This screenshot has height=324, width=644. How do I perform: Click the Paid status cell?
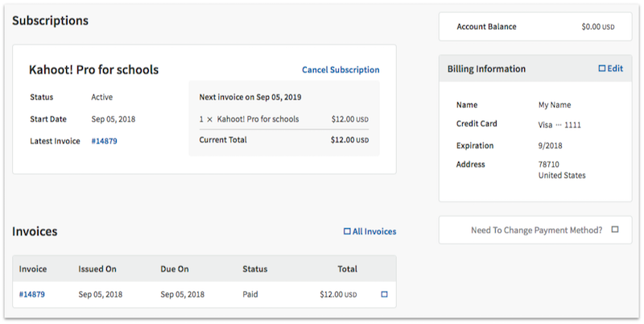[x=250, y=294]
